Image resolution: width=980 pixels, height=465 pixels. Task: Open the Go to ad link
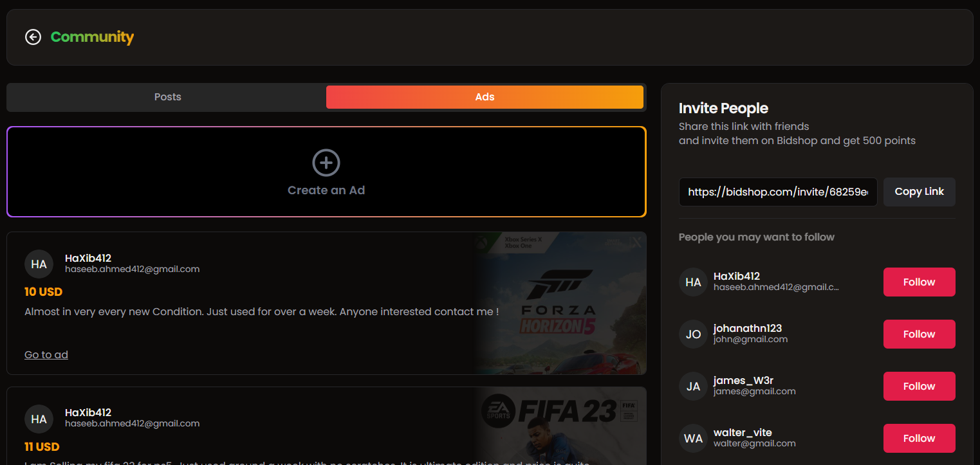click(x=46, y=355)
